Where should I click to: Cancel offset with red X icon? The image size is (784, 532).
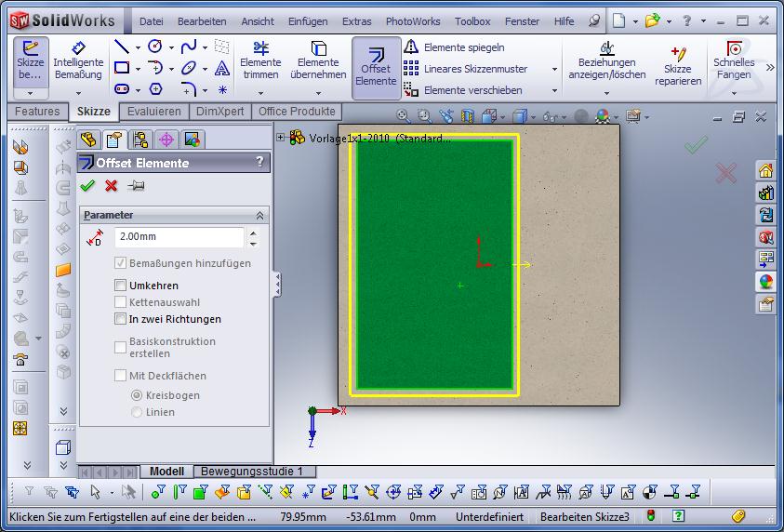pyautogui.click(x=112, y=186)
